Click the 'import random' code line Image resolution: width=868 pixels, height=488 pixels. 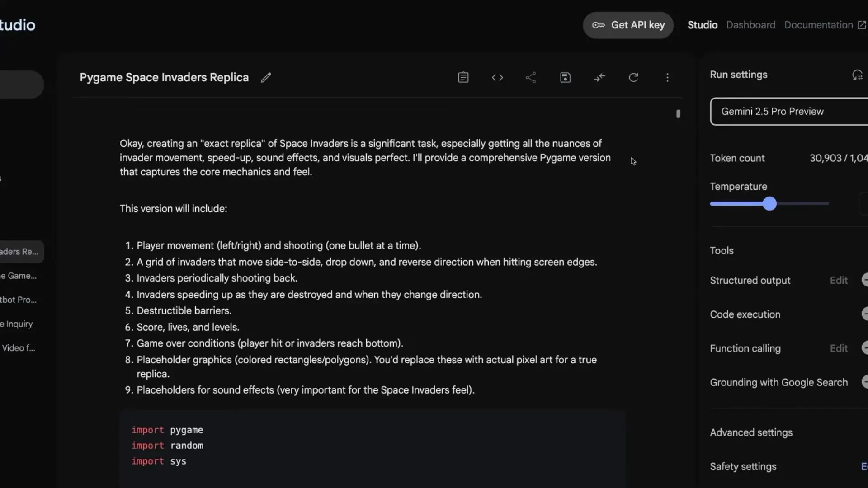pos(167,446)
